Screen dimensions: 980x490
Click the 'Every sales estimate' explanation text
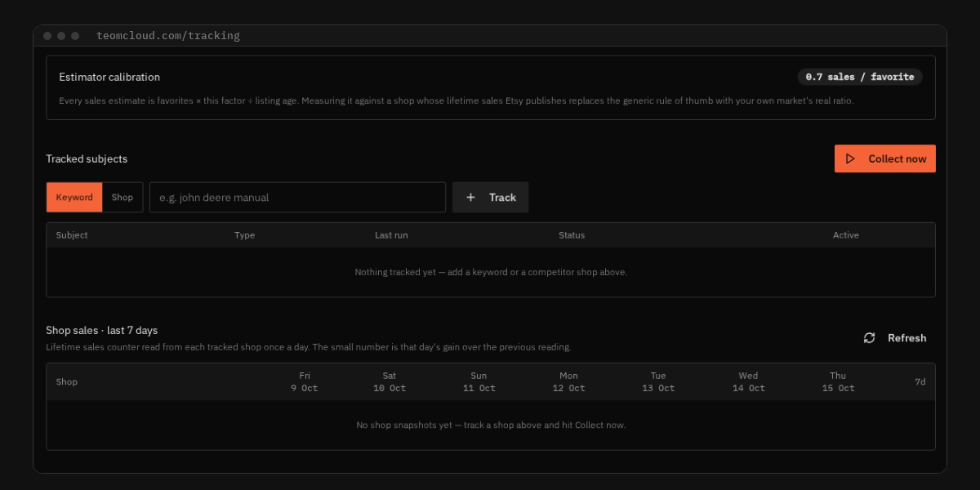point(457,100)
